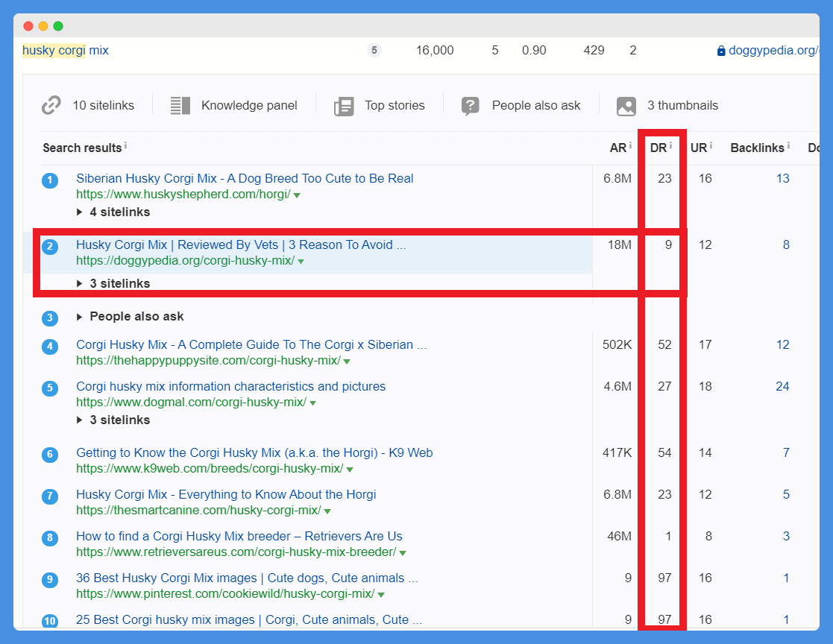
Task: Open dropdown arrow beside doggypedia.org URL
Action: point(301,262)
